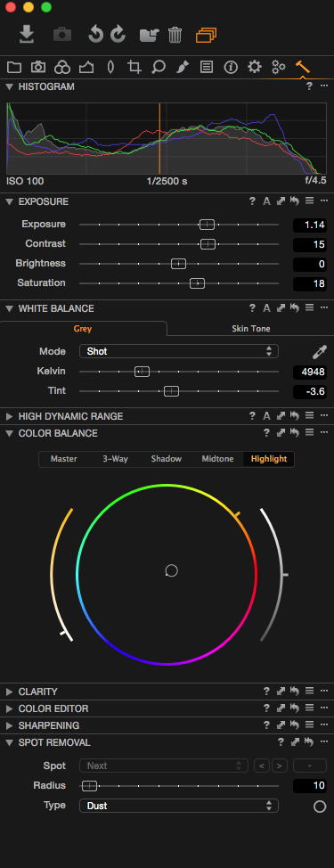Screen dimensions: 334x868
Task: Click the orange variants stack icon
Action: [x=206, y=36]
